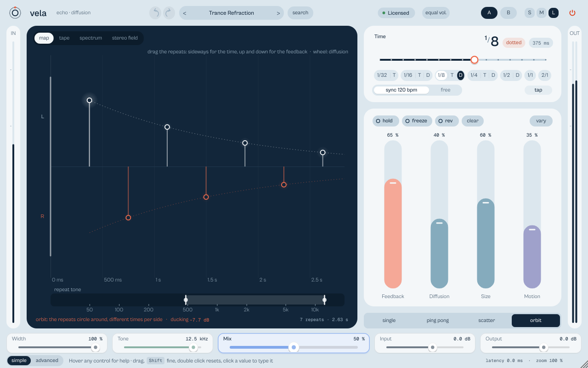Select ping pong echo mode

click(437, 321)
